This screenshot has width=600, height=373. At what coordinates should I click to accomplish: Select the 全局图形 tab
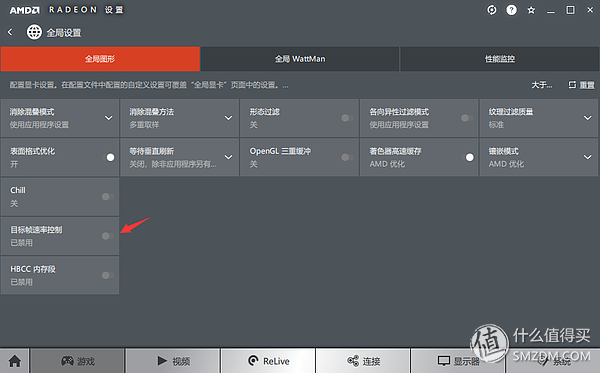click(x=100, y=59)
